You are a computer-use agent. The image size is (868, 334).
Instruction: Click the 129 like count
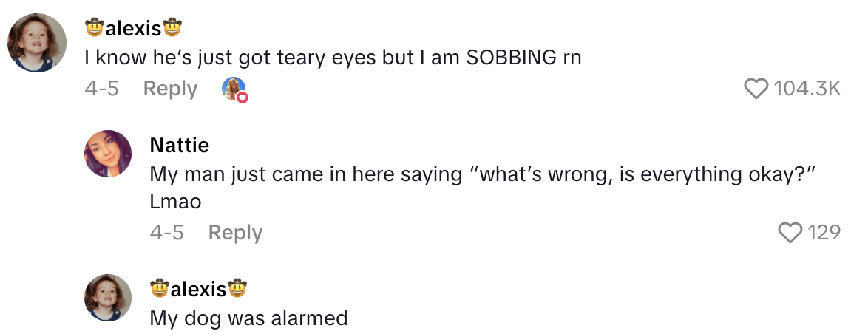(x=824, y=233)
